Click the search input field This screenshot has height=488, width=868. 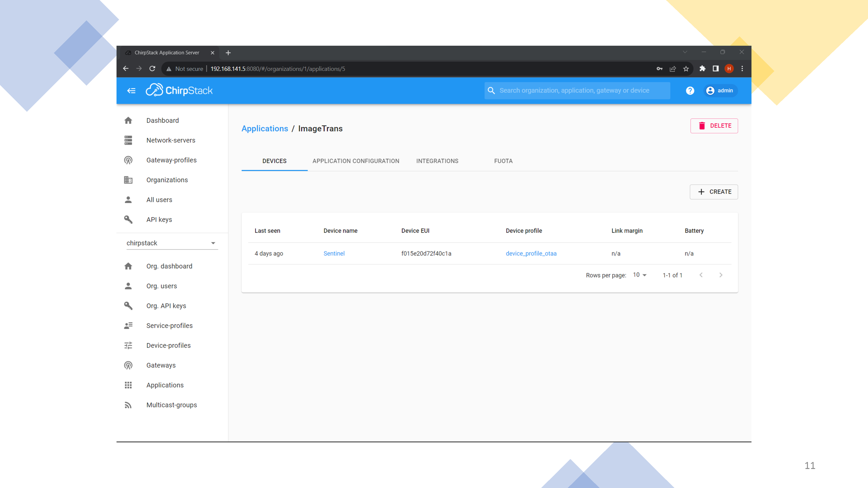pos(577,91)
